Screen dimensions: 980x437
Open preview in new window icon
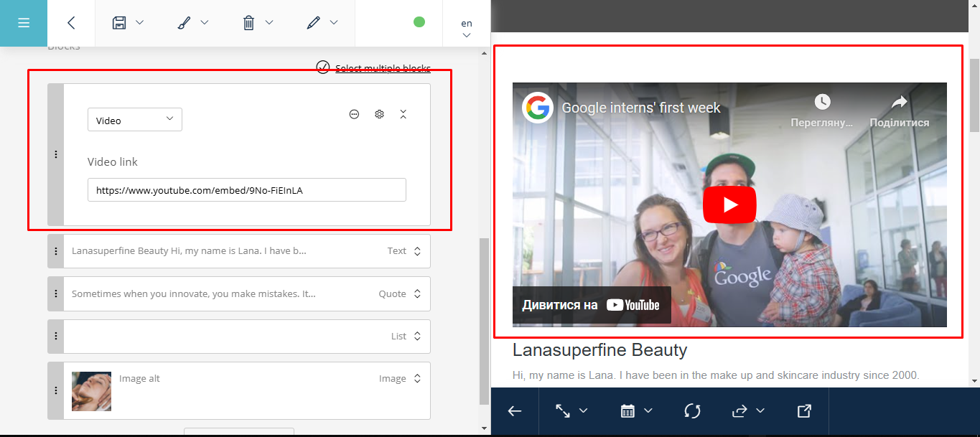pyautogui.click(x=804, y=411)
